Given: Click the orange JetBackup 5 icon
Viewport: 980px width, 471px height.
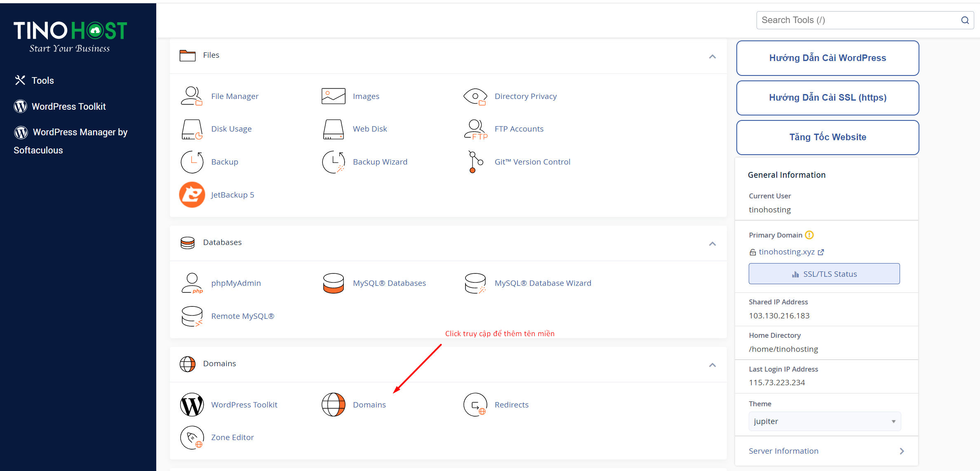Looking at the screenshot, I should click(192, 195).
